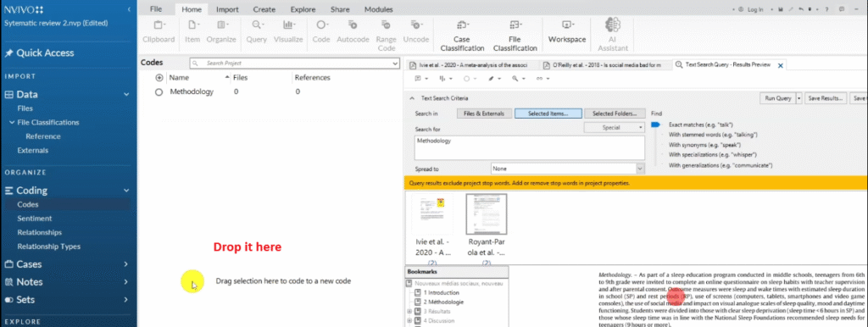Collapse the Data section chevron
Image resolution: width=868 pixels, height=327 pixels.
[x=126, y=95]
